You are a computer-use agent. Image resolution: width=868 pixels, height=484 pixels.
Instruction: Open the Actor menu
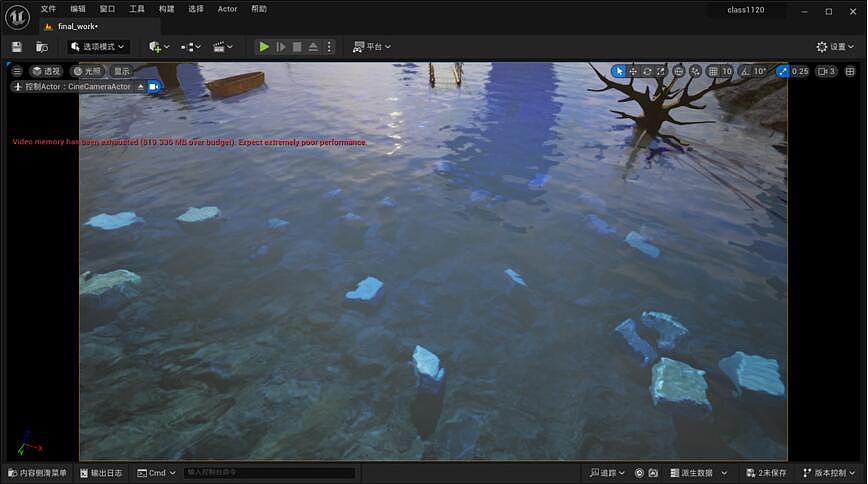pos(227,9)
